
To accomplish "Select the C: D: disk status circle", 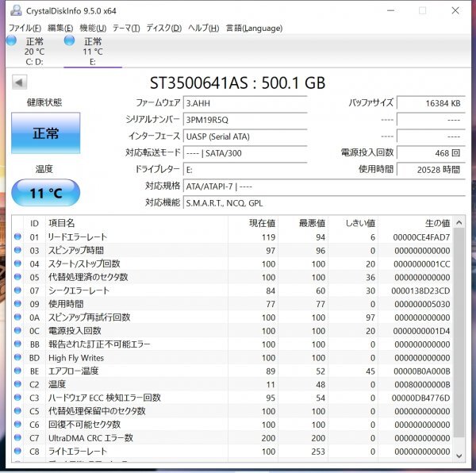I will (12, 40).
